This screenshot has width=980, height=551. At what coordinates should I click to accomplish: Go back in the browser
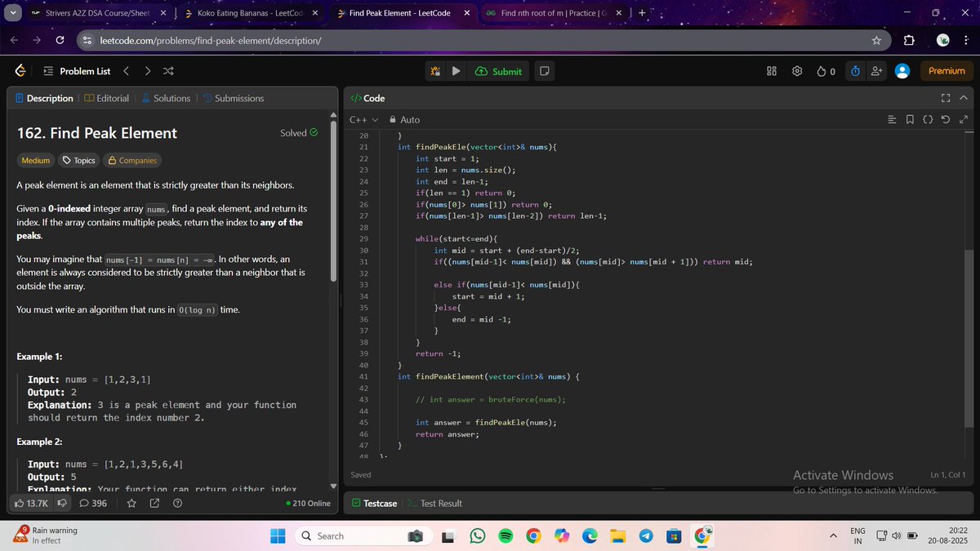click(x=16, y=40)
